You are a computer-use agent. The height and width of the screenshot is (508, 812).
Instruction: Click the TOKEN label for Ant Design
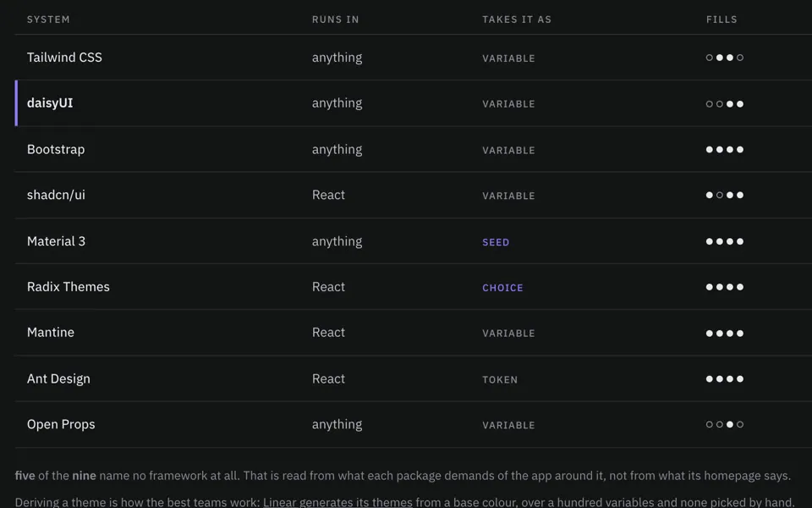500,379
